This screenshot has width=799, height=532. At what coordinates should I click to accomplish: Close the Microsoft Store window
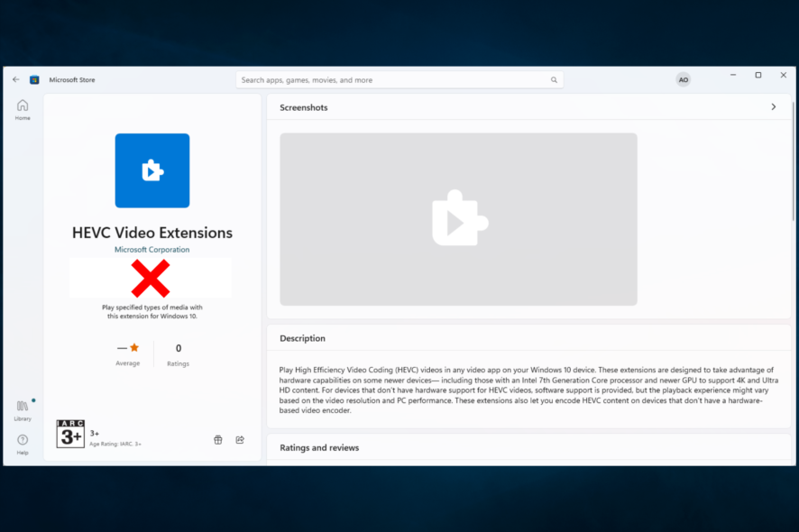click(784, 75)
